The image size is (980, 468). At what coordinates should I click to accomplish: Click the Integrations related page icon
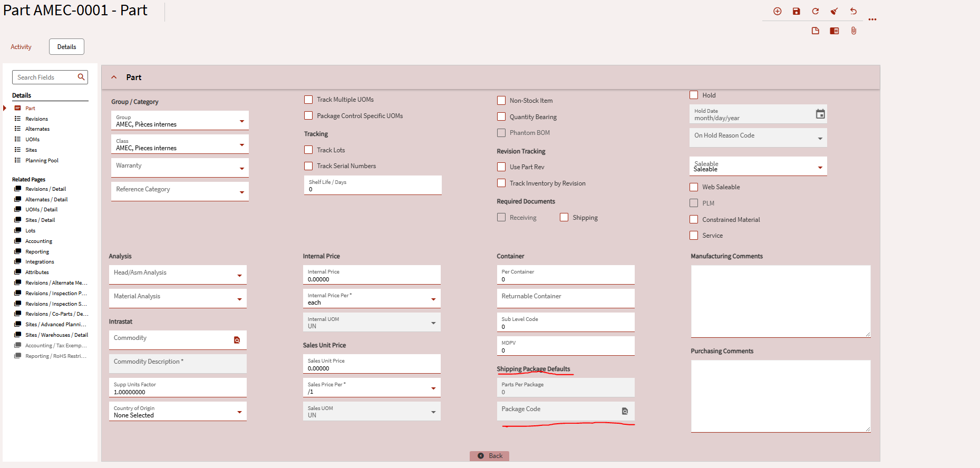18,261
